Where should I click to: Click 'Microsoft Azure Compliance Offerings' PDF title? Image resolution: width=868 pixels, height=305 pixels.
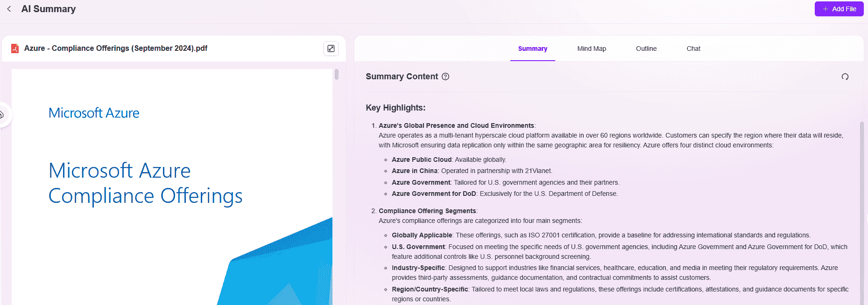145,183
